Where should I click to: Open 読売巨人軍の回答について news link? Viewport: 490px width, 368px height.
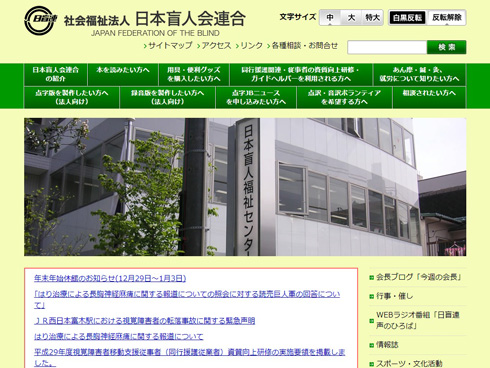(187, 299)
